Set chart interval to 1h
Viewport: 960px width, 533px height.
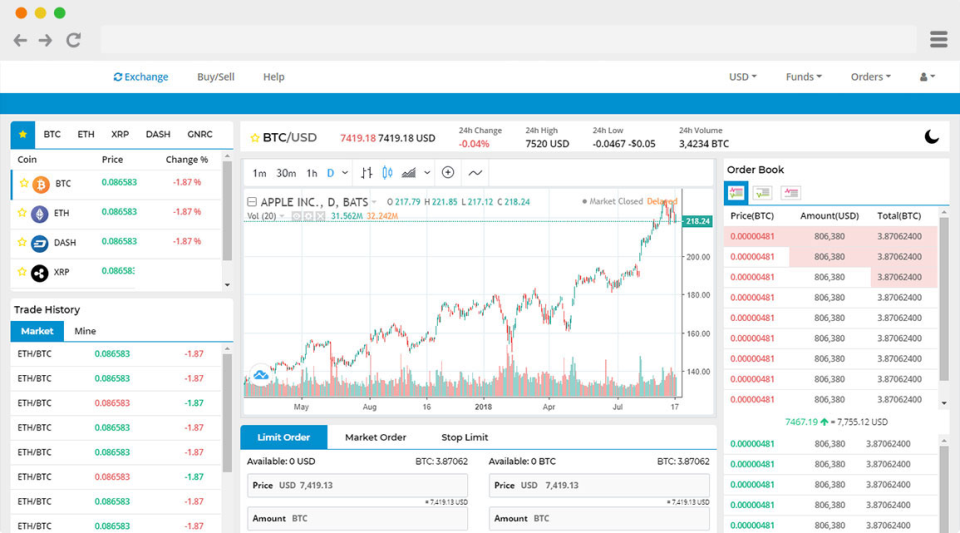point(312,173)
